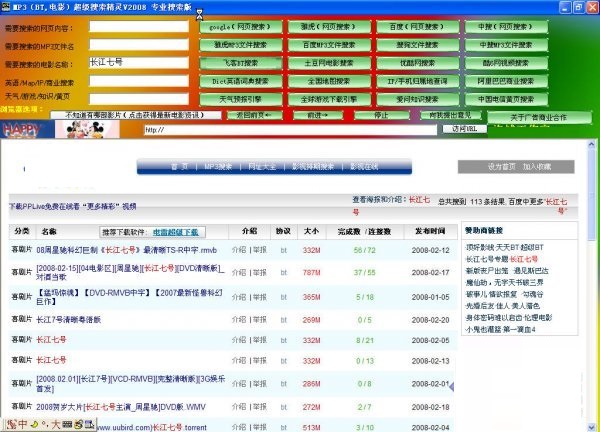Click the 访问URL button
This screenshot has height=432, width=600.
pos(465,129)
